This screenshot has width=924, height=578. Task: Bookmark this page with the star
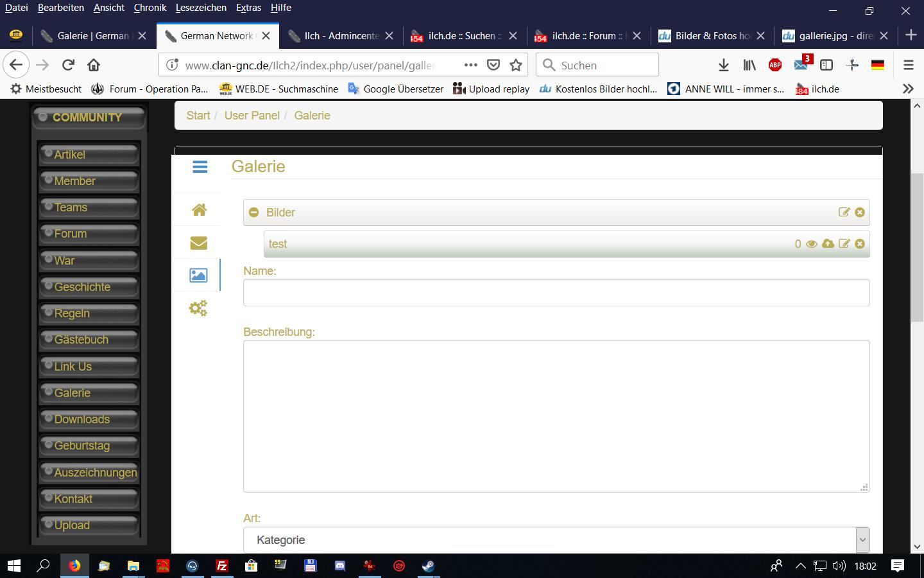(516, 65)
